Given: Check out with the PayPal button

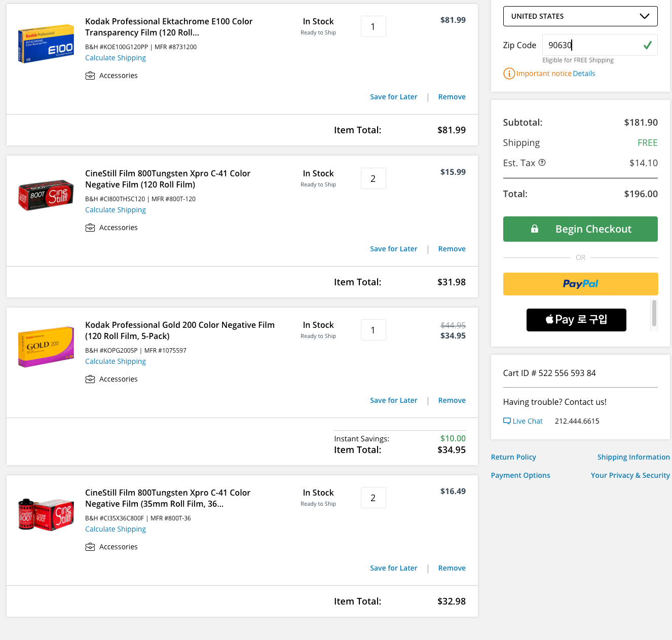Looking at the screenshot, I should 581,284.
